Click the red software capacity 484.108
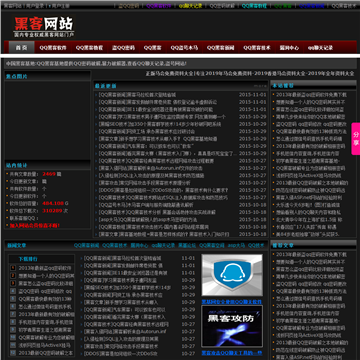The width and height of the screenshot is (360, 360). click(53, 203)
